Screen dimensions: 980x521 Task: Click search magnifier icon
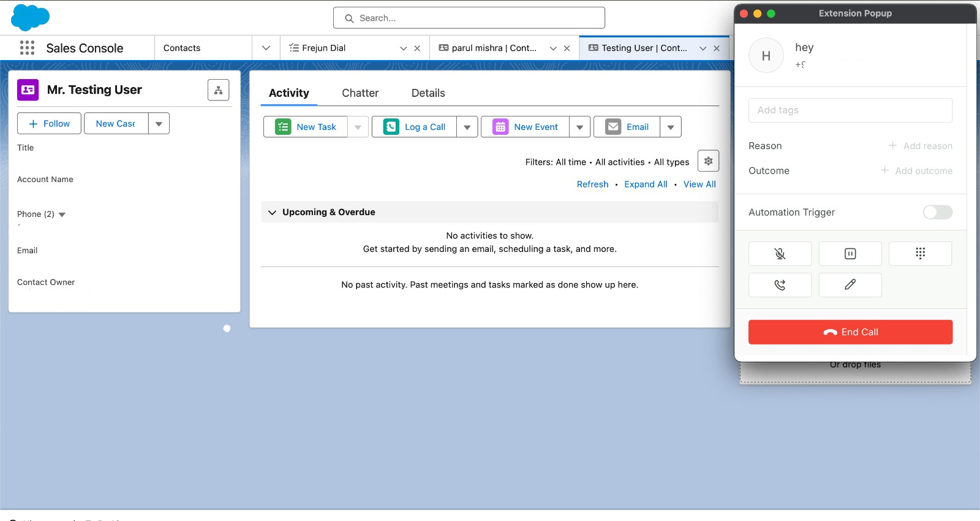click(x=349, y=18)
